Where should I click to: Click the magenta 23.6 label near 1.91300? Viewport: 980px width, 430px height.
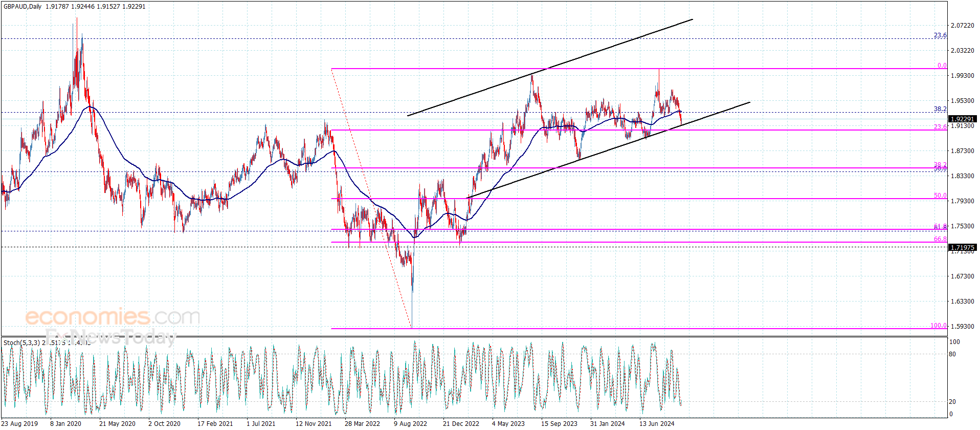point(940,127)
